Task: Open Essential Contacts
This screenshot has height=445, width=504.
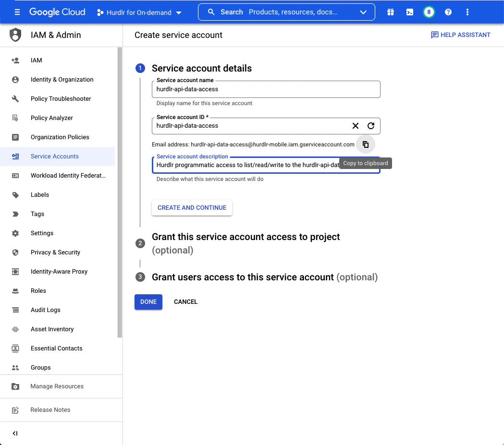Action: (58, 349)
